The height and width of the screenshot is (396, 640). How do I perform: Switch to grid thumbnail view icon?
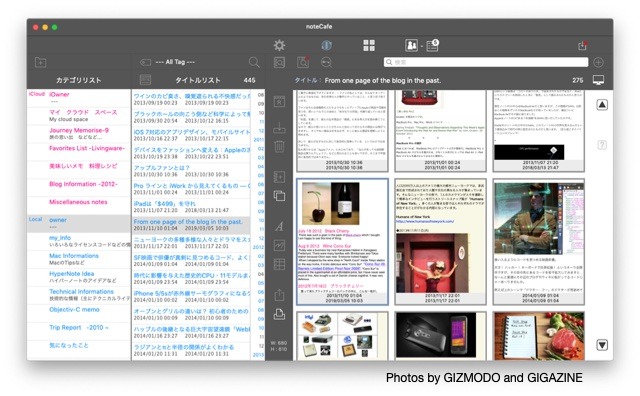pyautogui.click(x=369, y=45)
